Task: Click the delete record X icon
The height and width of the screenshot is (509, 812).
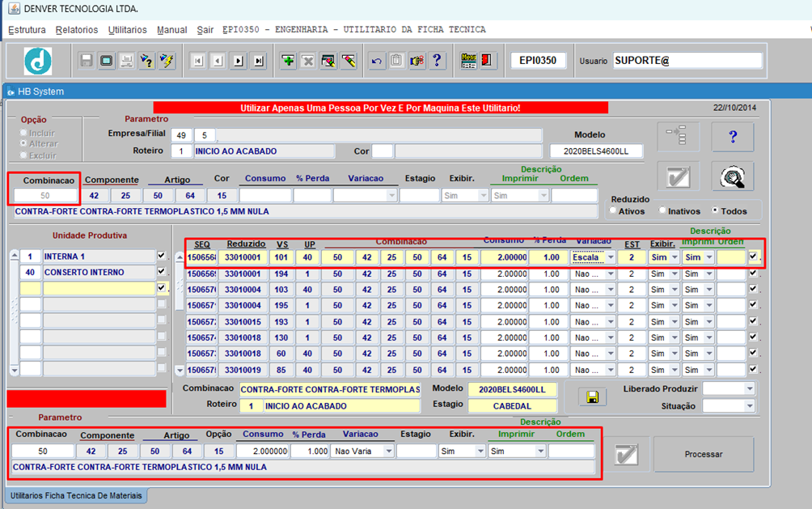Action: [308, 61]
